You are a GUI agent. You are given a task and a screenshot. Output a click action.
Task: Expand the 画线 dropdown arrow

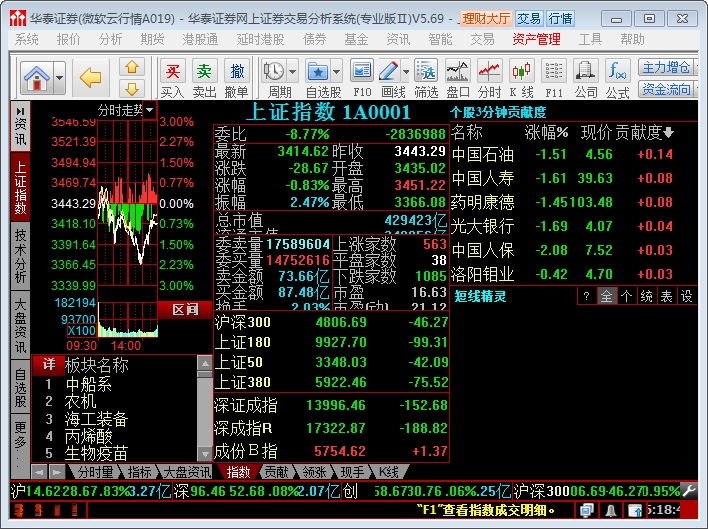click(405, 71)
